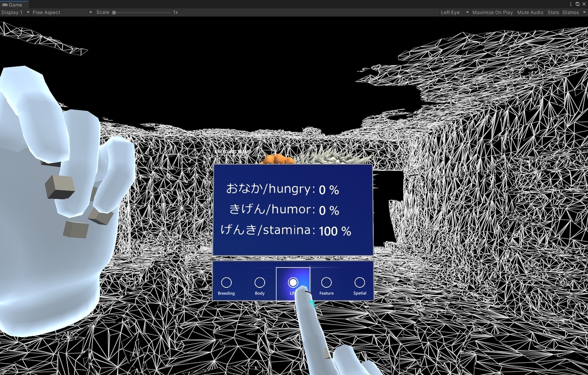Click the Scale slider handle
This screenshot has height=375, width=588.
114,12
